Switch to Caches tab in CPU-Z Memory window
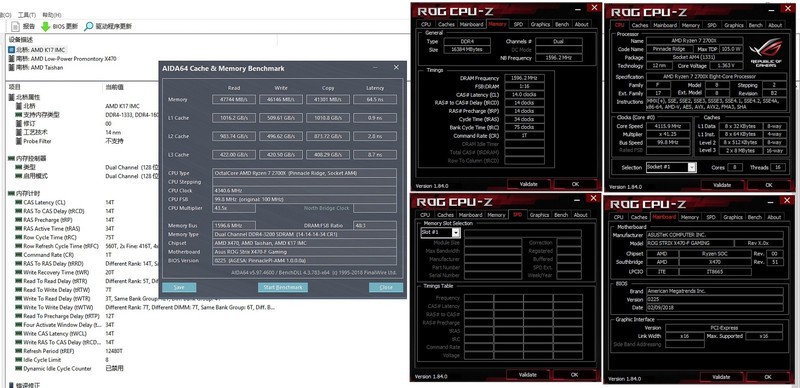The height and width of the screenshot is (388, 800). coord(446,24)
